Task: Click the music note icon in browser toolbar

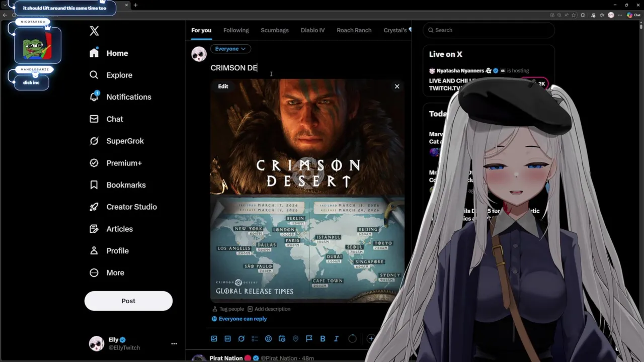Action: (x=593, y=15)
